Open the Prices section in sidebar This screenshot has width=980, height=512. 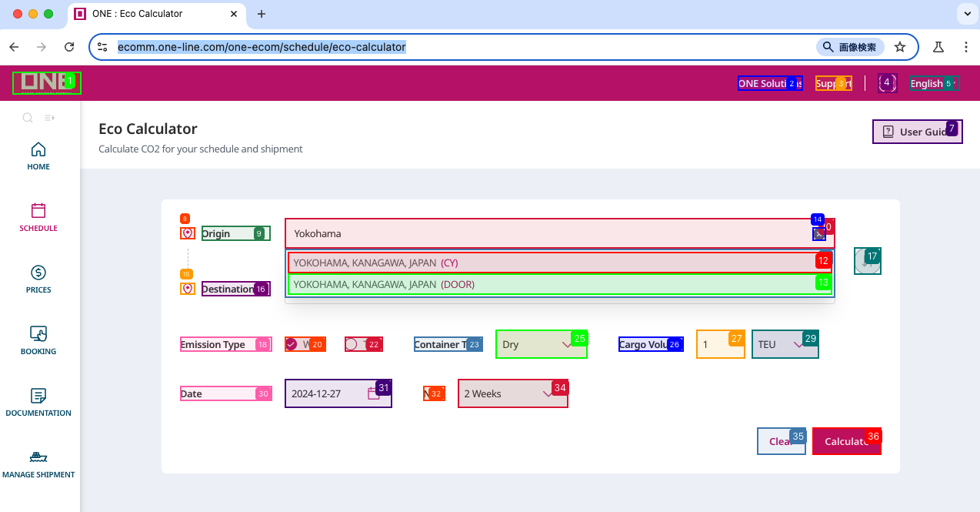click(x=38, y=273)
